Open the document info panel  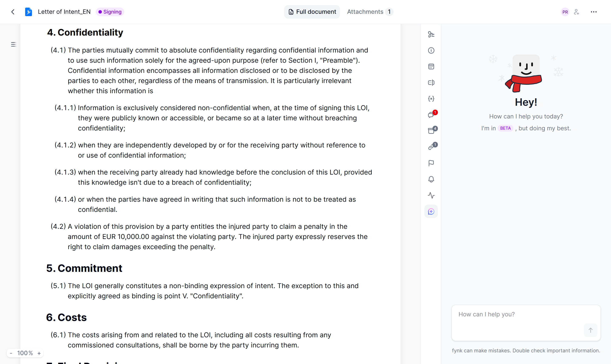(x=431, y=50)
